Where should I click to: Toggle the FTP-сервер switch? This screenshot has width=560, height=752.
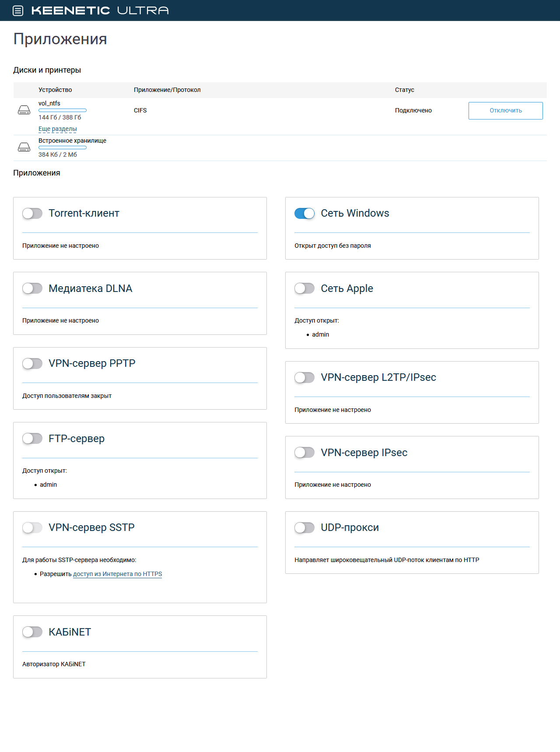pyautogui.click(x=32, y=439)
